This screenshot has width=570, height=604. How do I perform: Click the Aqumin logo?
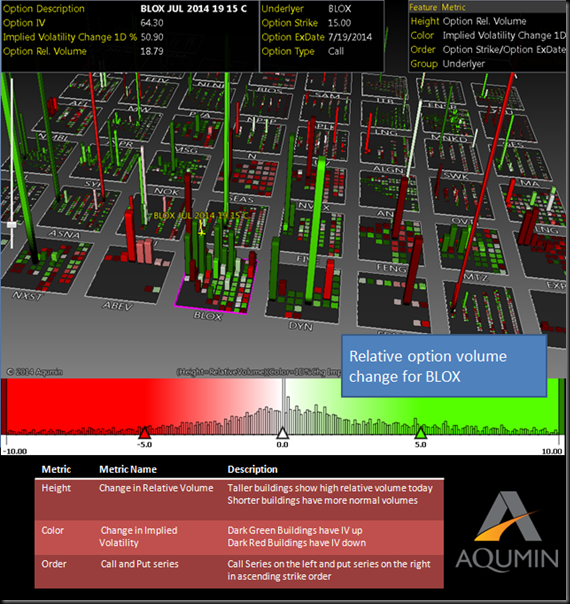(x=507, y=530)
